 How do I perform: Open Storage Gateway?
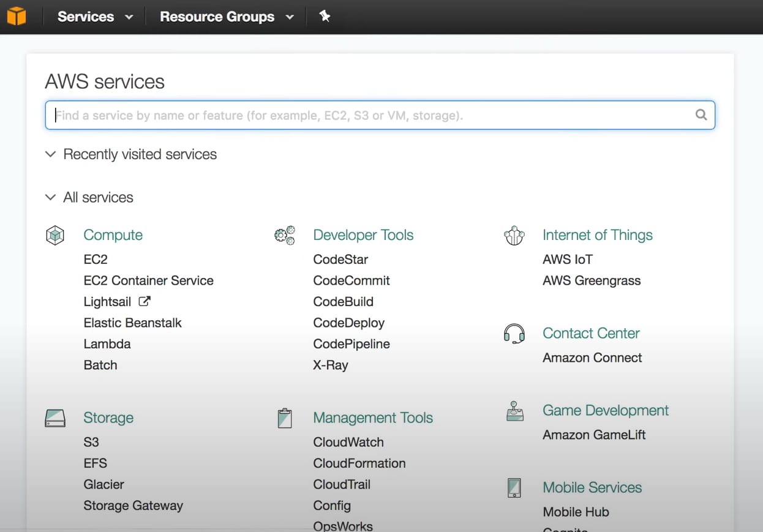click(x=133, y=506)
